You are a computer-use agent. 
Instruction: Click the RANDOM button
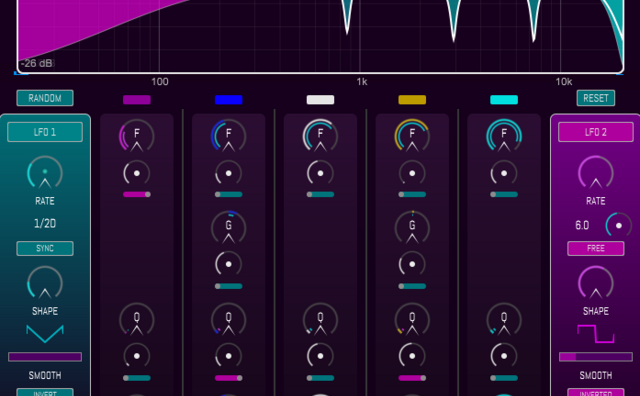pyautogui.click(x=45, y=98)
